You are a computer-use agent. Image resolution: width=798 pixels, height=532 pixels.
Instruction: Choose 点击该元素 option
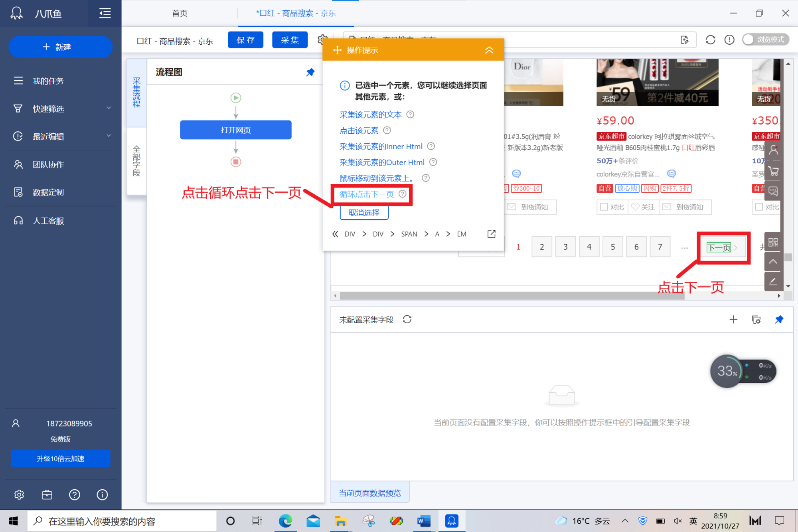359,131
